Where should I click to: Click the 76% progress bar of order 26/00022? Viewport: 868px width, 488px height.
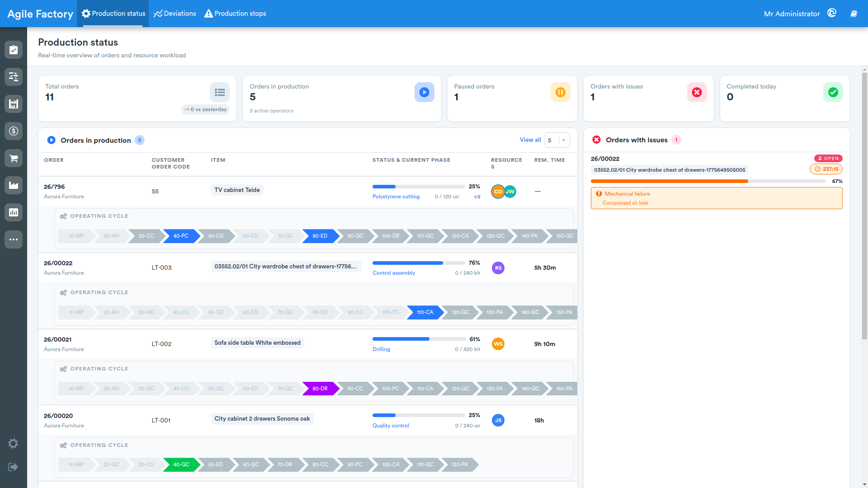419,263
